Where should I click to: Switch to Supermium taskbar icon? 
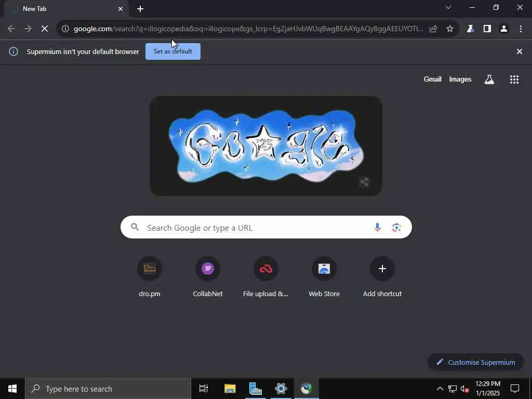pos(307,389)
